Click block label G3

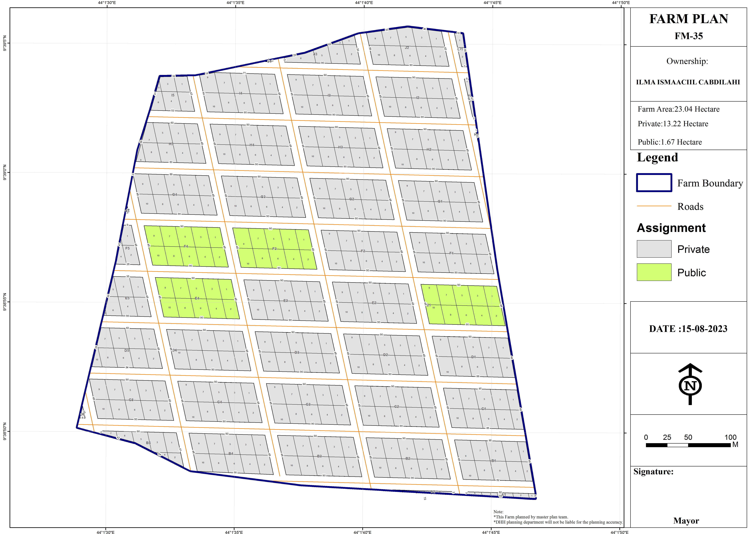[263, 197]
